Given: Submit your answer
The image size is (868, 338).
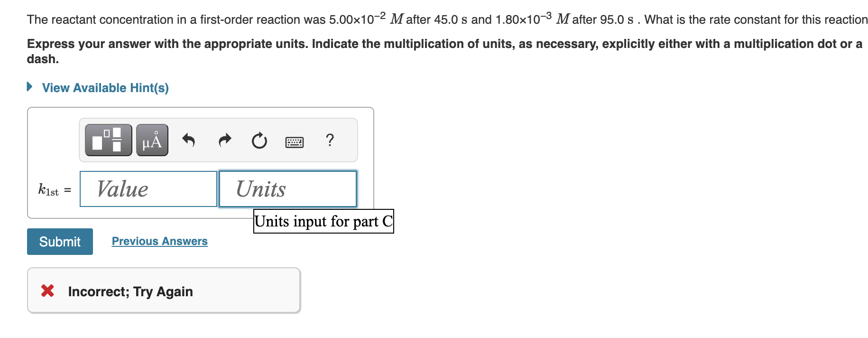Looking at the screenshot, I should (x=60, y=241).
